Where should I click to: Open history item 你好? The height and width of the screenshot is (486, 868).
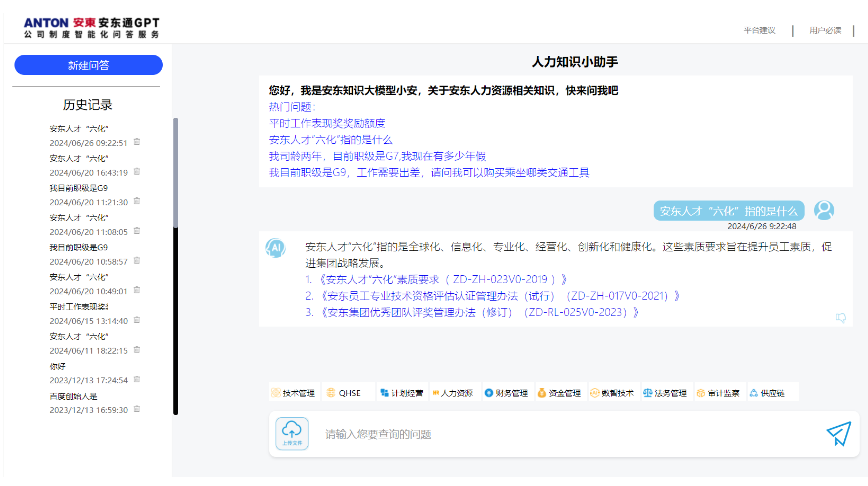(57, 366)
